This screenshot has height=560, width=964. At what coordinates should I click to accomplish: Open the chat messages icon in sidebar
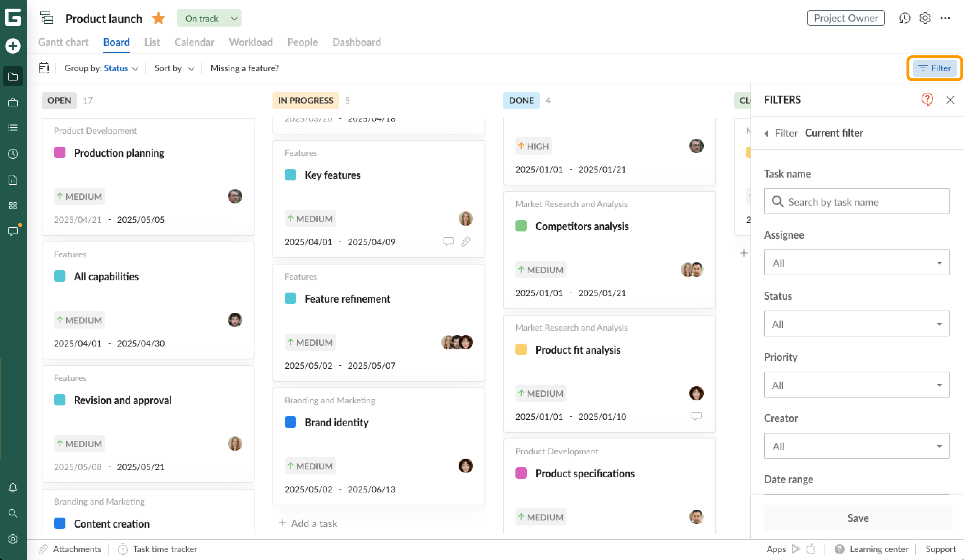pyautogui.click(x=13, y=231)
